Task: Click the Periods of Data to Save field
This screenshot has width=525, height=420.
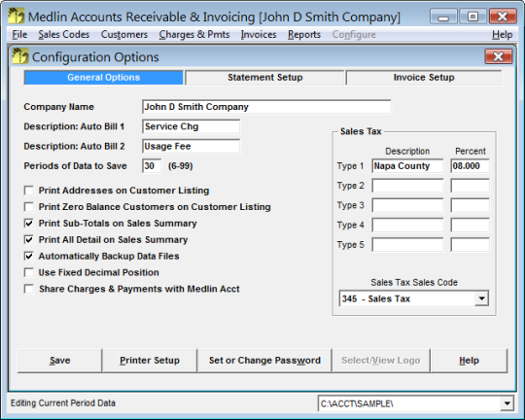Action: (x=152, y=166)
